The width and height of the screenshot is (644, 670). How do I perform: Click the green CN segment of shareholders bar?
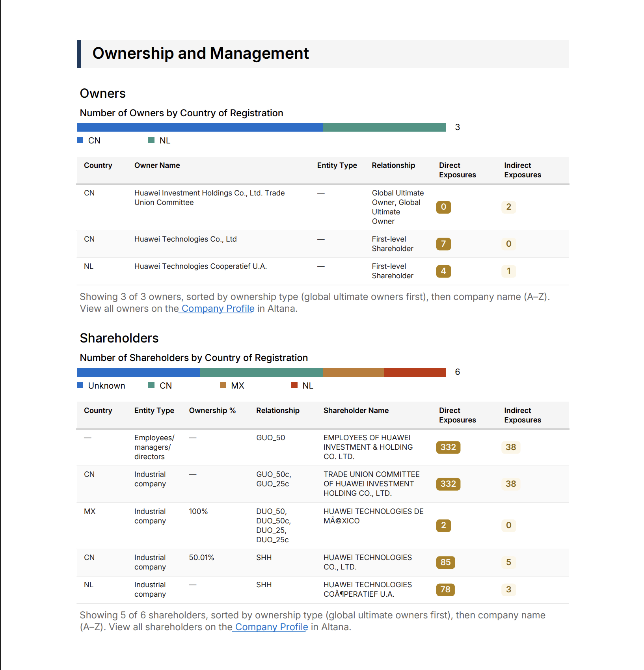point(261,372)
